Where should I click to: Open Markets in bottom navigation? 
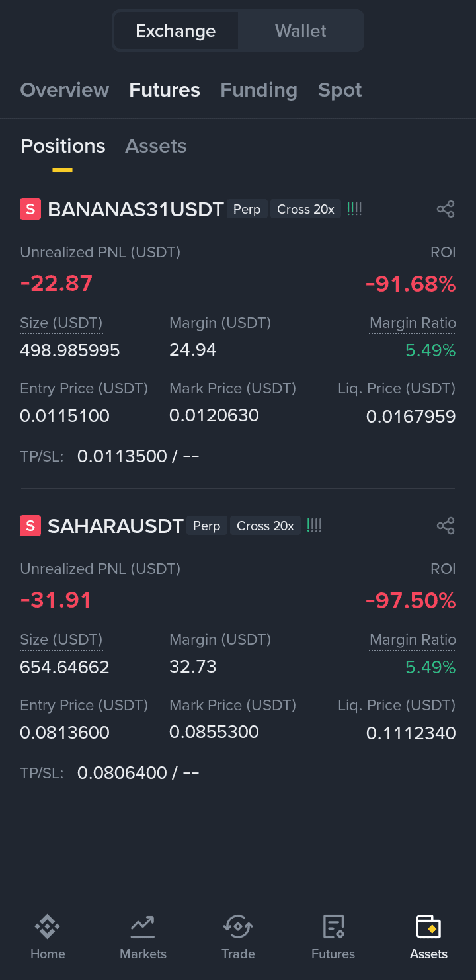143,936
